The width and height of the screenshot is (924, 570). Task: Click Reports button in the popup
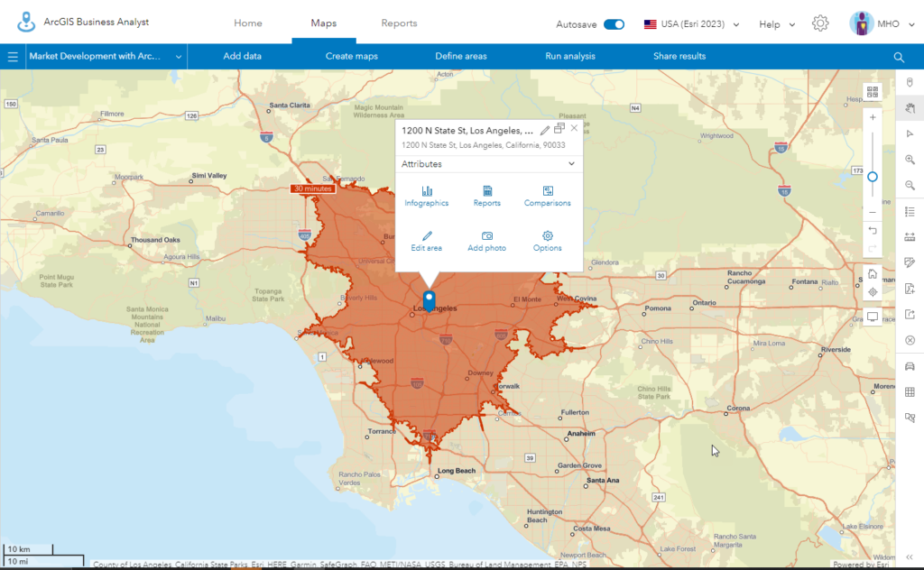[x=486, y=196]
